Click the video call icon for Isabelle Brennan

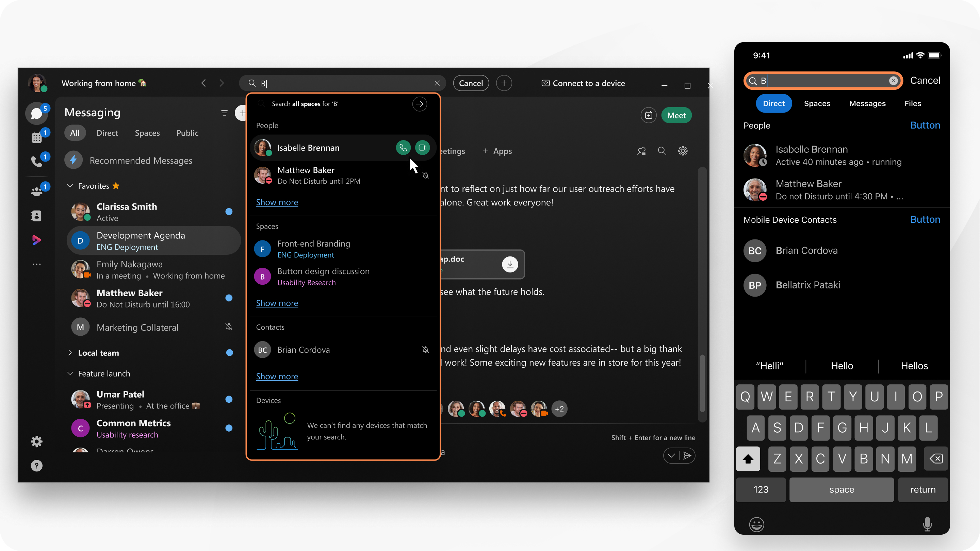(422, 147)
